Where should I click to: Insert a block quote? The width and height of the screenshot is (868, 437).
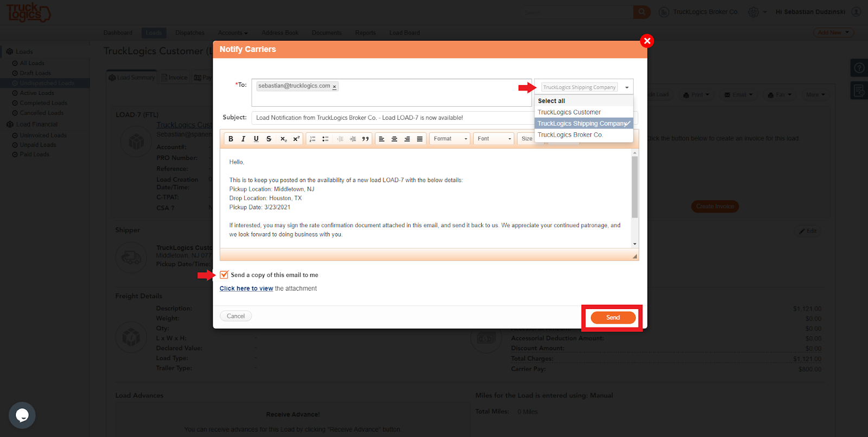(366, 139)
